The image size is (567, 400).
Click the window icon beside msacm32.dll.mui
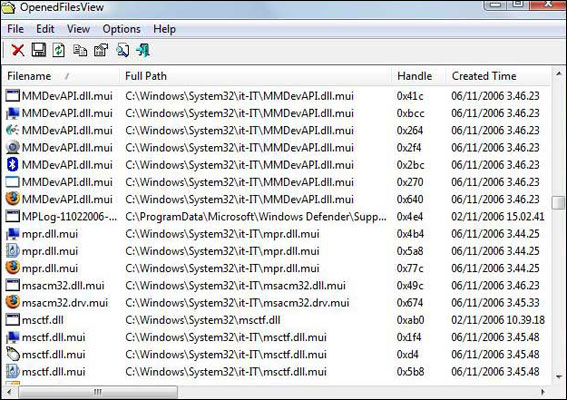tap(12, 285)
